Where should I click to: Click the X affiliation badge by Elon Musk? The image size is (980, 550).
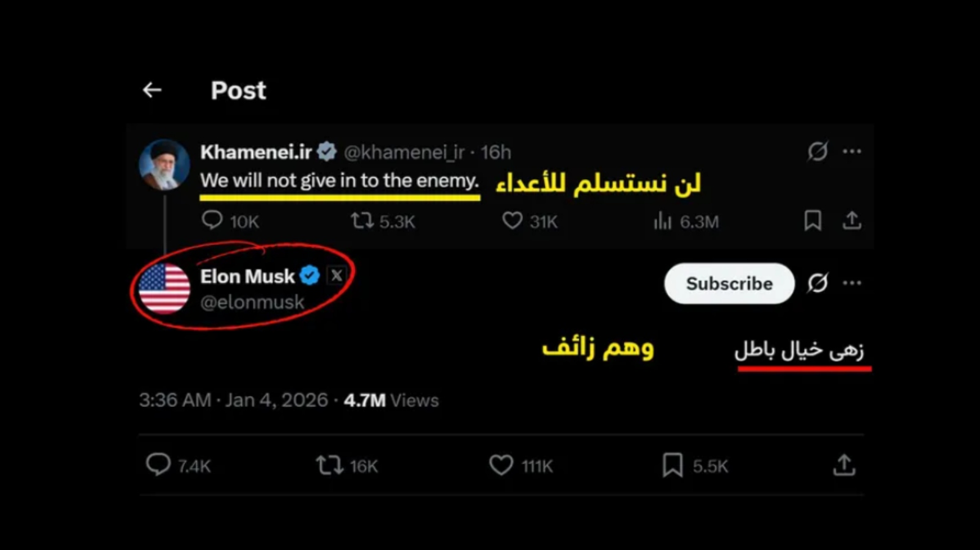point(336,276)
